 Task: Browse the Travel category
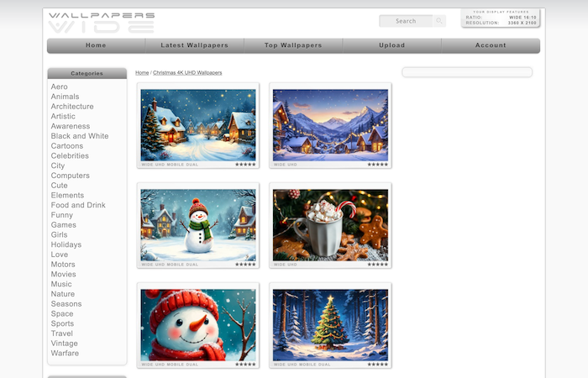(x=62, y=333)
